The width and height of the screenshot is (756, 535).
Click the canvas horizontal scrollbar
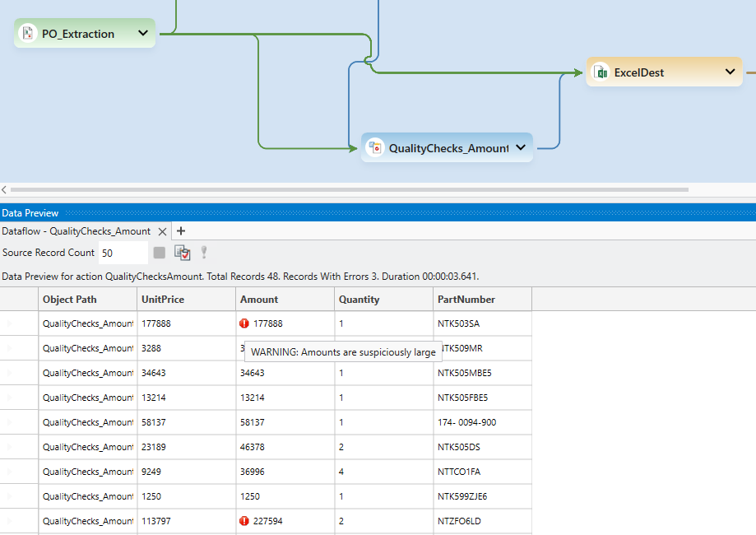(x=349, y=189)
